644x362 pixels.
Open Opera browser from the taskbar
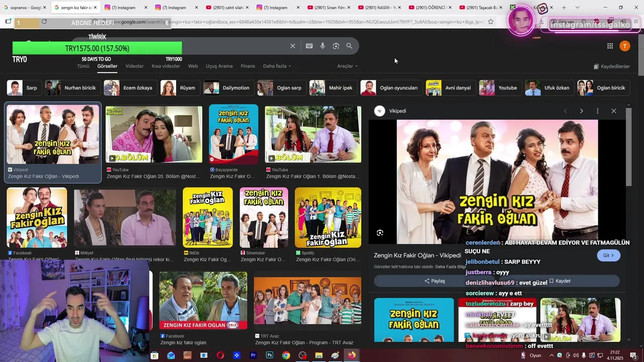click(x=220, y=355)
